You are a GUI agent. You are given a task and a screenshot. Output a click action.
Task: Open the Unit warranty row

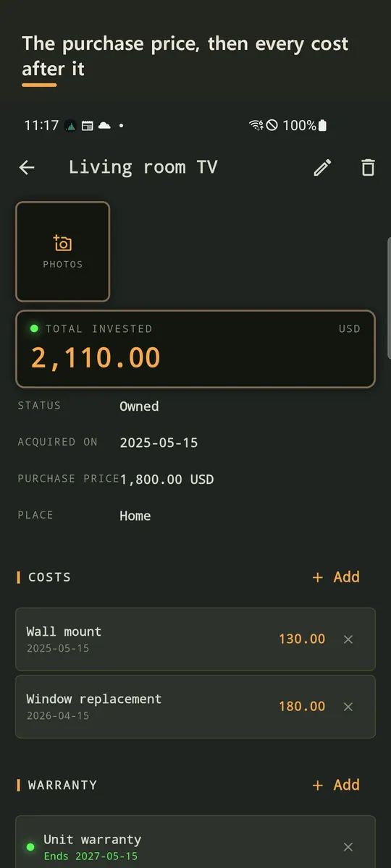coord(195,842)
